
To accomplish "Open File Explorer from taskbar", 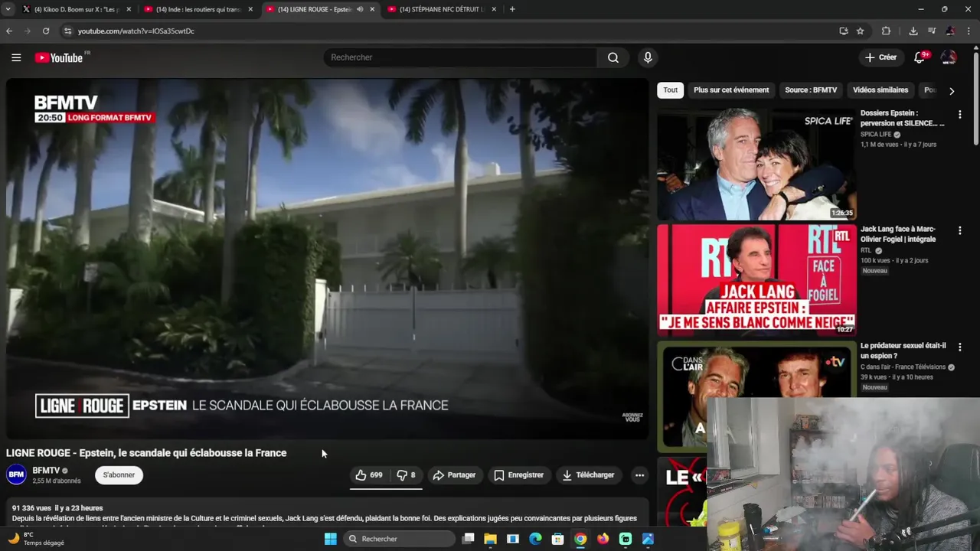I will coord(491,539).
